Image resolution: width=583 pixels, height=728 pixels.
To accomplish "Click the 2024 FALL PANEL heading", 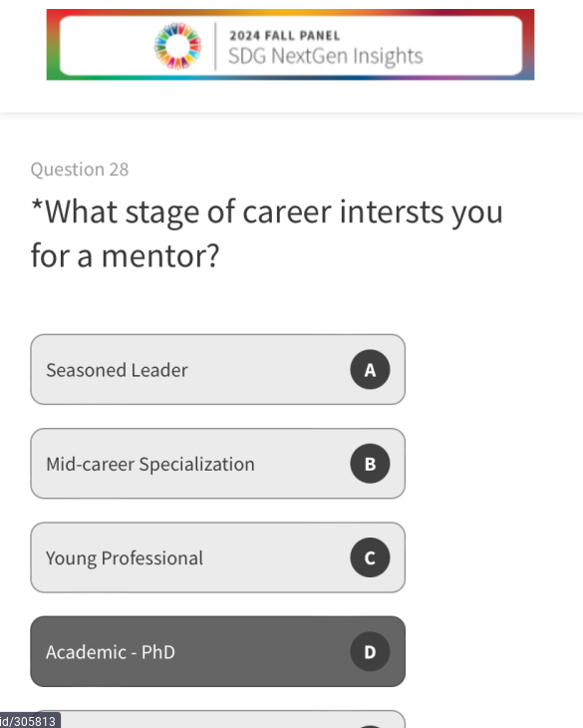I will [x=285, y=35].
